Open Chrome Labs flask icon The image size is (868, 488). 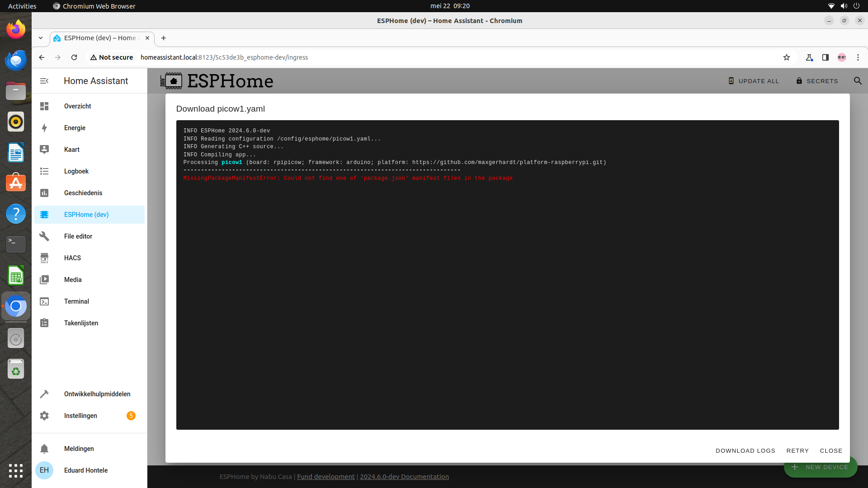(809, 57)
